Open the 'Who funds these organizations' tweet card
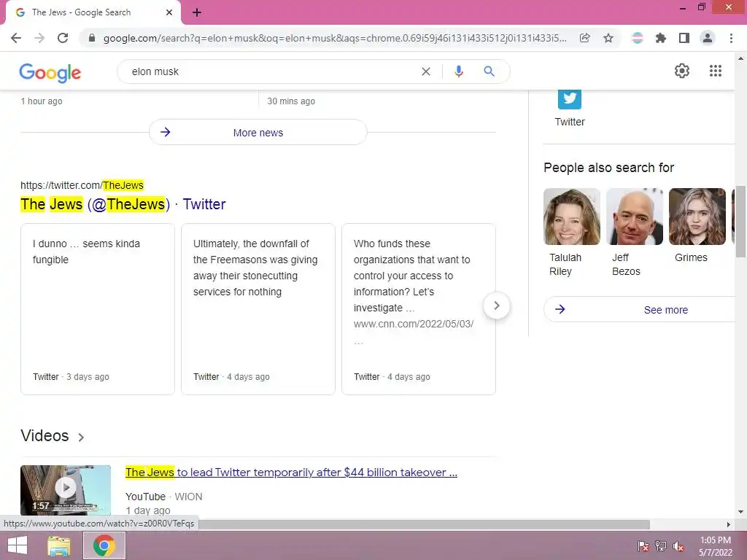 (x=419, y=309)
